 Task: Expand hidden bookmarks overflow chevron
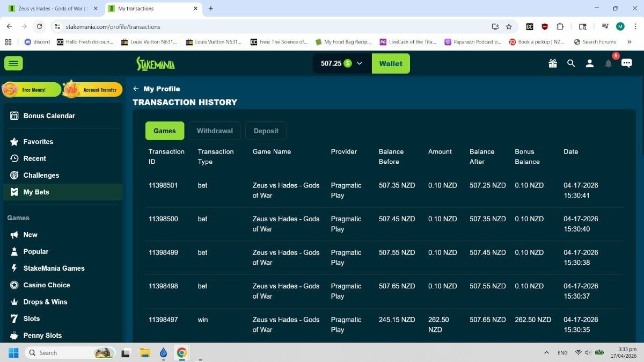[629, 42]
